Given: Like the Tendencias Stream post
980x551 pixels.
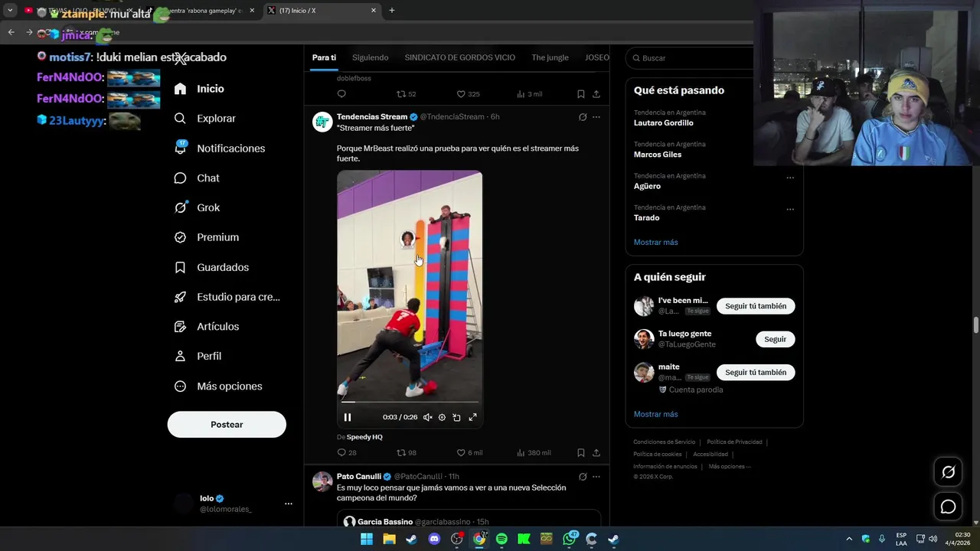Looking at the screenshot, I should pos(469,452).
